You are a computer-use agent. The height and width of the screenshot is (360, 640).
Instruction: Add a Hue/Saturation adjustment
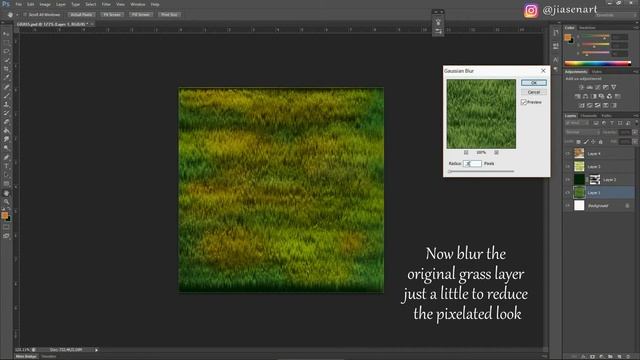point(578,96)
